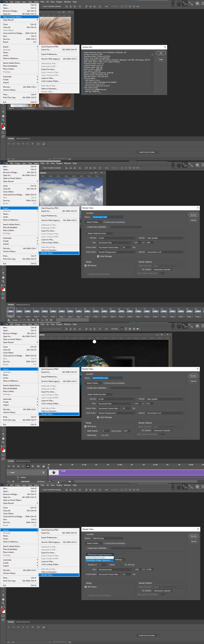This screenshot has height=644, width=204.
Task: Click highlighted Open as Smart Object menu entry
Action: (x=20, y=17)
